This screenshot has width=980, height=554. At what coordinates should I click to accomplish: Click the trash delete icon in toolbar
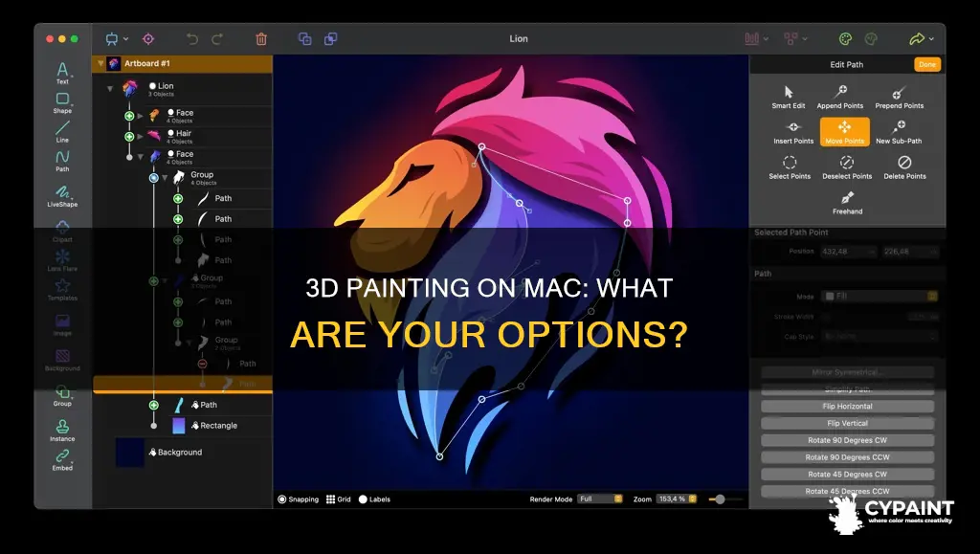(x=261, y=38)
